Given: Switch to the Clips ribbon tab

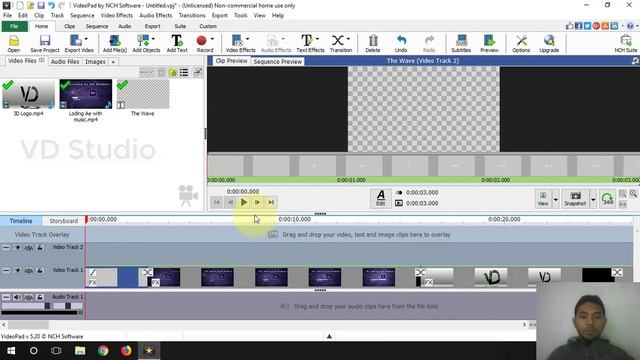Looking at the screenshot, I should (69, 26).
